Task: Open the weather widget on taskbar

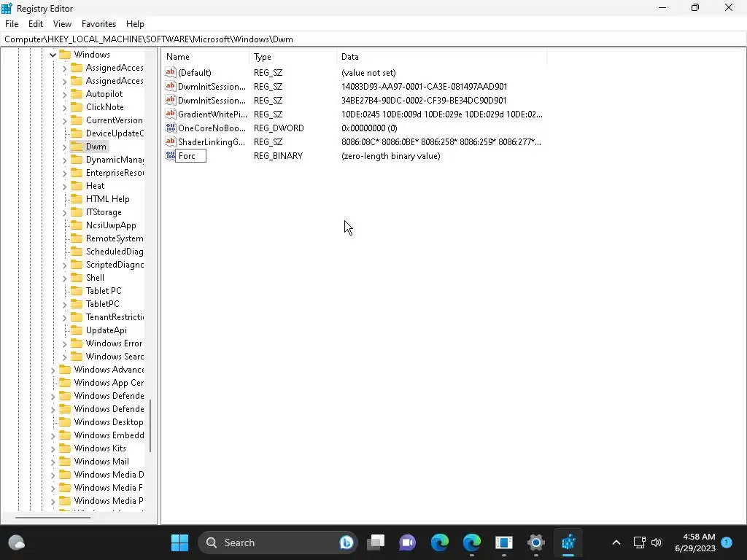Action: [x=17, y=542]
